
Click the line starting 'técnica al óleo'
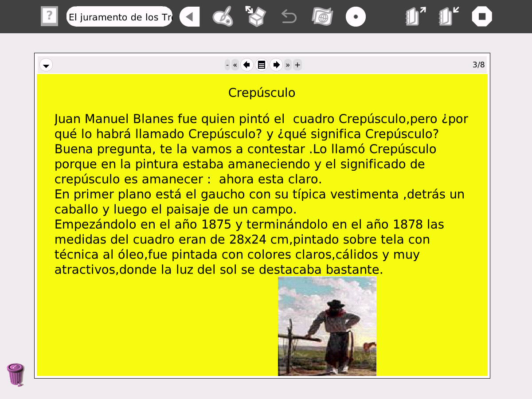(x=237, y=255)
